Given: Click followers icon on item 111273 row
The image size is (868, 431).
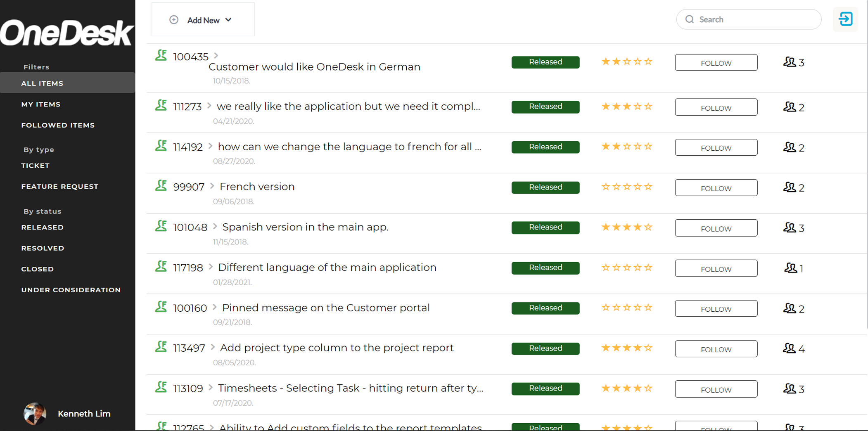Looking at the screenshot, I should [x=790, y=107].
